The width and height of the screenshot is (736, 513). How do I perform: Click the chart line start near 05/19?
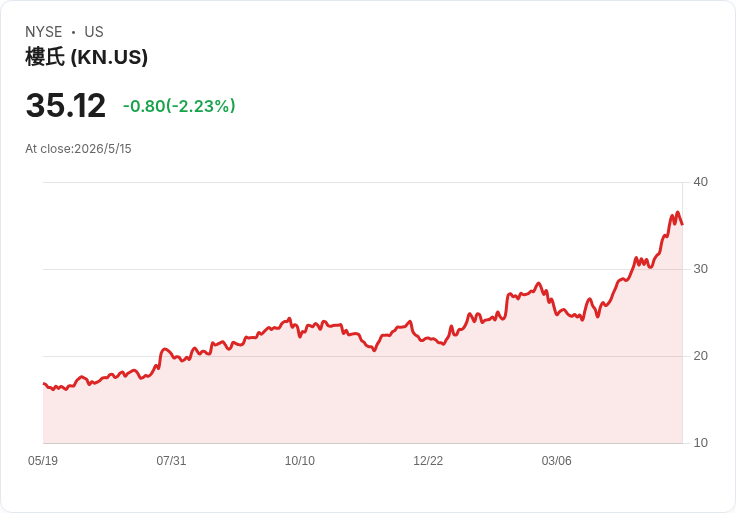tap(44, 384)
